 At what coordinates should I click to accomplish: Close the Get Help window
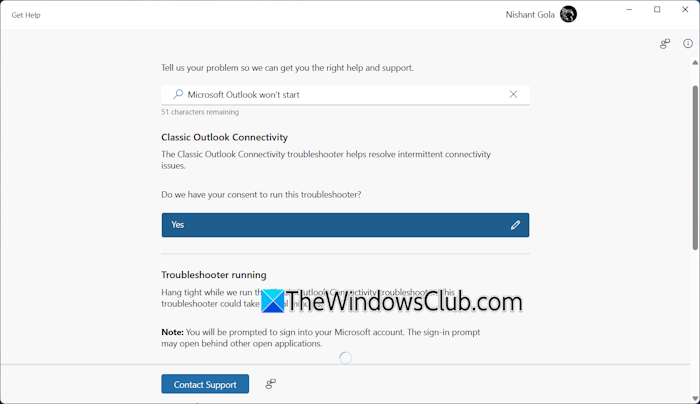coord(685,9)
